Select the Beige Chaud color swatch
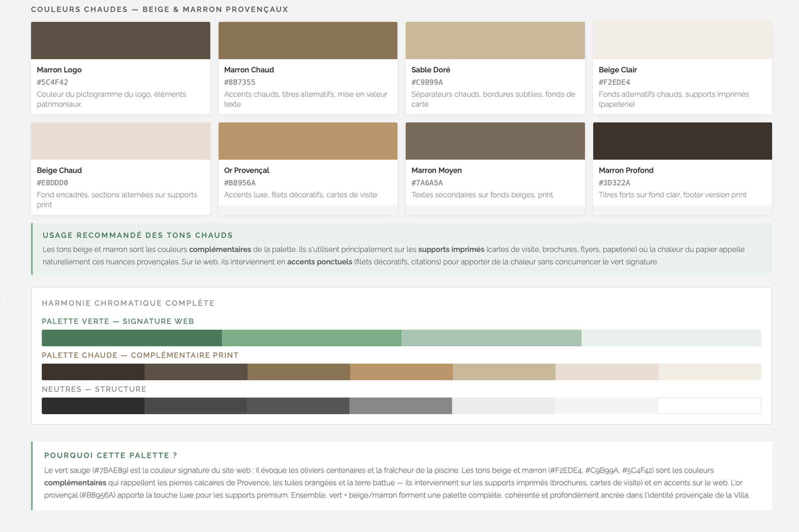This screenshot has width=799, height=532. pos(120,141)
